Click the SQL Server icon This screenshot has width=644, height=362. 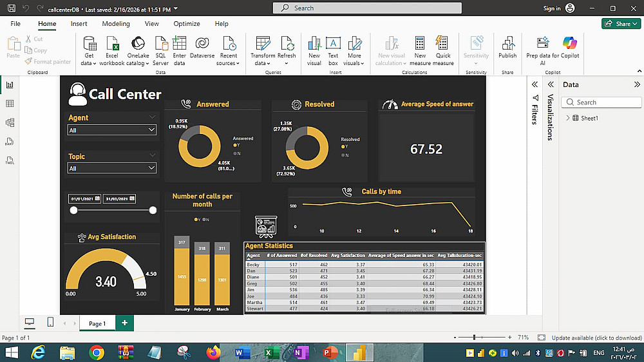(x=160, y=50)
